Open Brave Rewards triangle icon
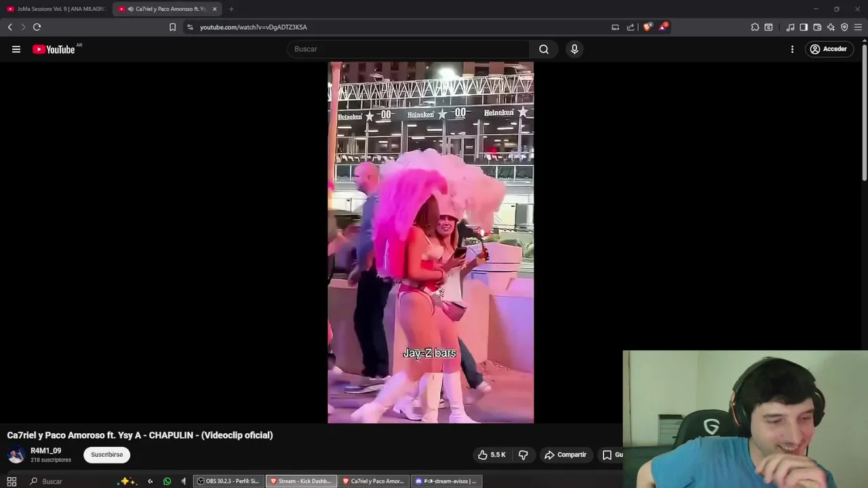Image resolution: width=868 pixels, height=488 pixels. (663, 27)
